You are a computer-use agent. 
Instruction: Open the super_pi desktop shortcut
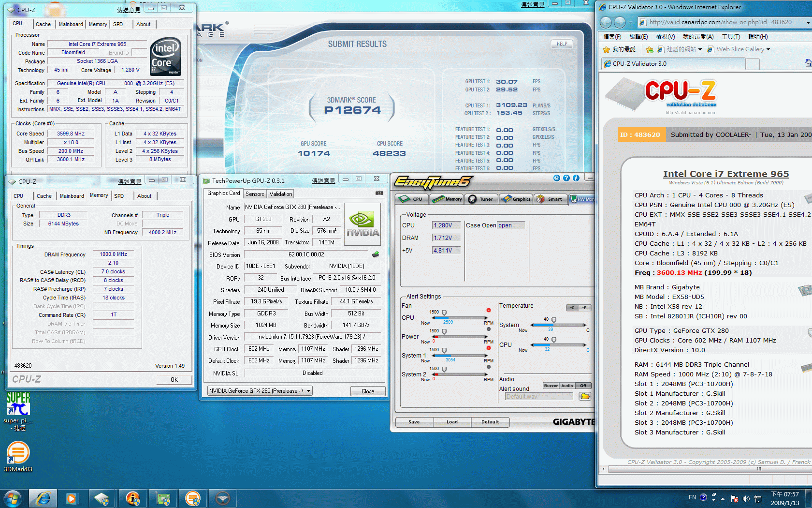[x=18, y=411]
